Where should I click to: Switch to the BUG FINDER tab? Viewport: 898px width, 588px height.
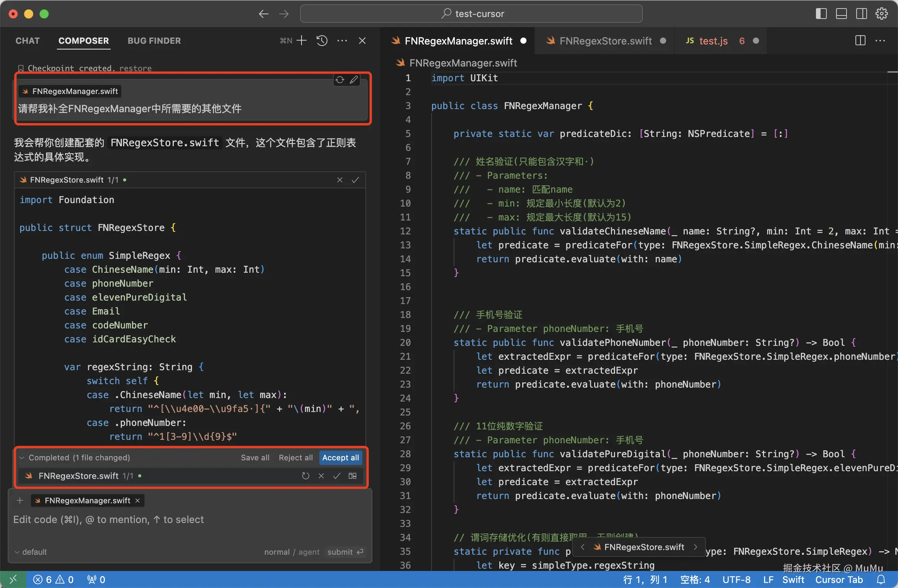pos(154,41)
